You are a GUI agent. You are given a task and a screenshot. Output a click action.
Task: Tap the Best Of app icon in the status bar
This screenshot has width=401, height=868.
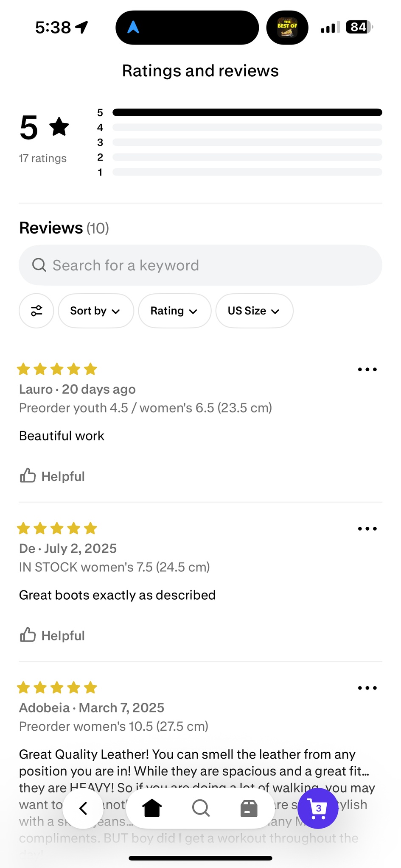(287, 28)
